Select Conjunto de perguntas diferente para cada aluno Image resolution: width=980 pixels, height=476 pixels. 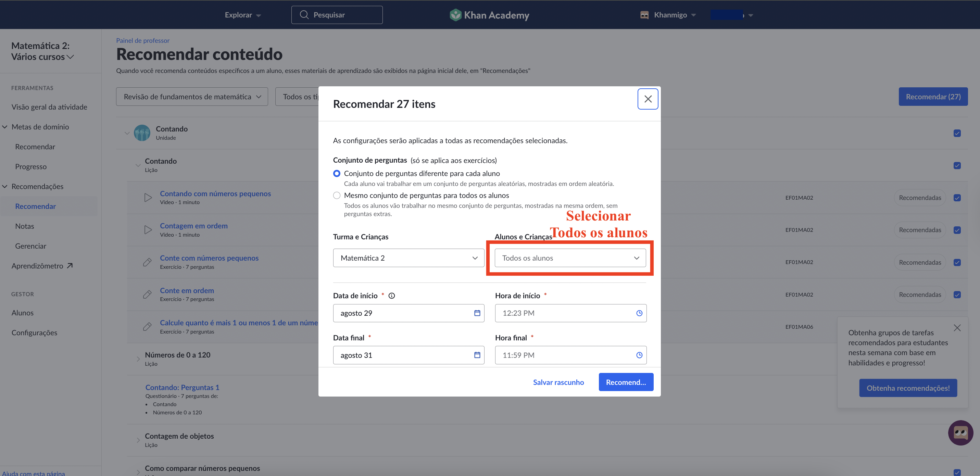coord(337,174)
